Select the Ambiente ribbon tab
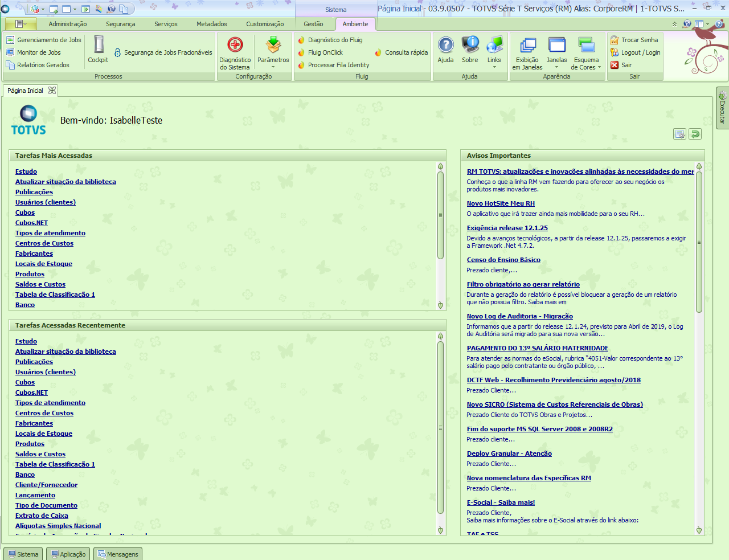Image resolution: width=729 pixels, height=560 pixels. point(355,24)
